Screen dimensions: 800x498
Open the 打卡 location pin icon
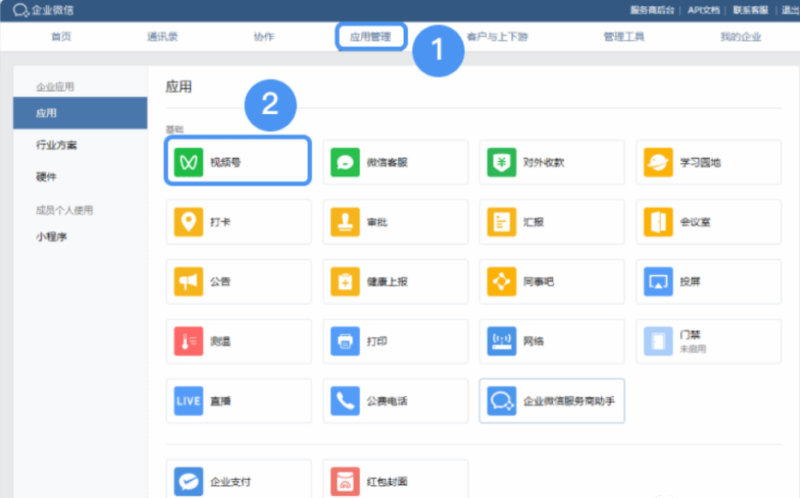click(x=188, y=222)
